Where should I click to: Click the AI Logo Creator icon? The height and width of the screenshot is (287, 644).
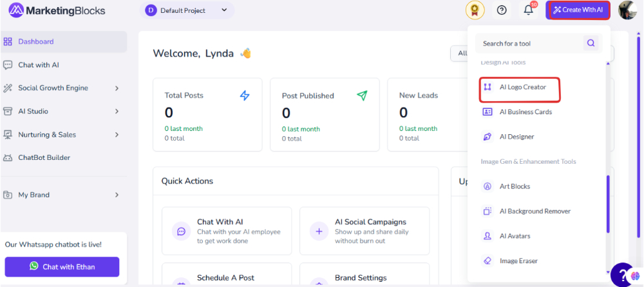click(x=488, y=87)
